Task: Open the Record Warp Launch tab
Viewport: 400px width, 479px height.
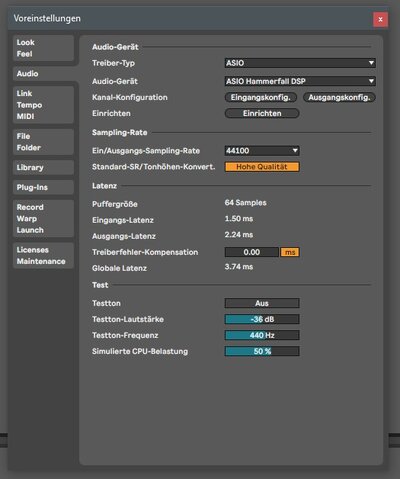Action: [x=43, y=218]
